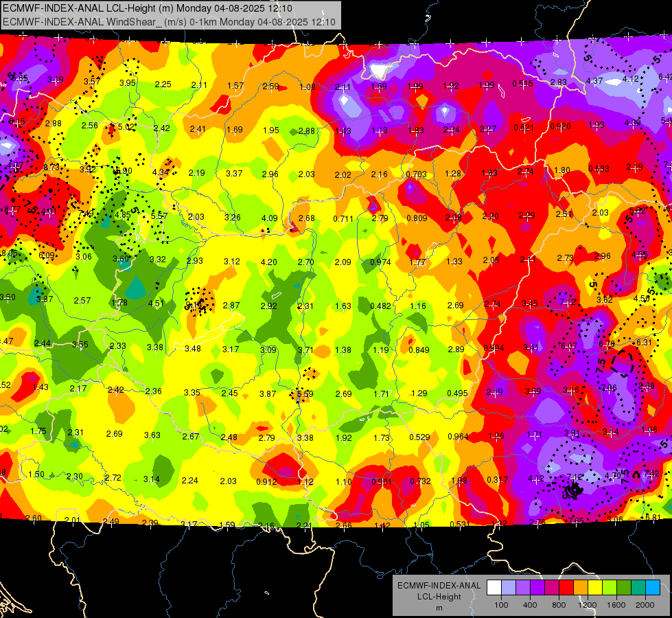
Task: Click the wind shear value 0.809
Action: click(x=417, y=218)
